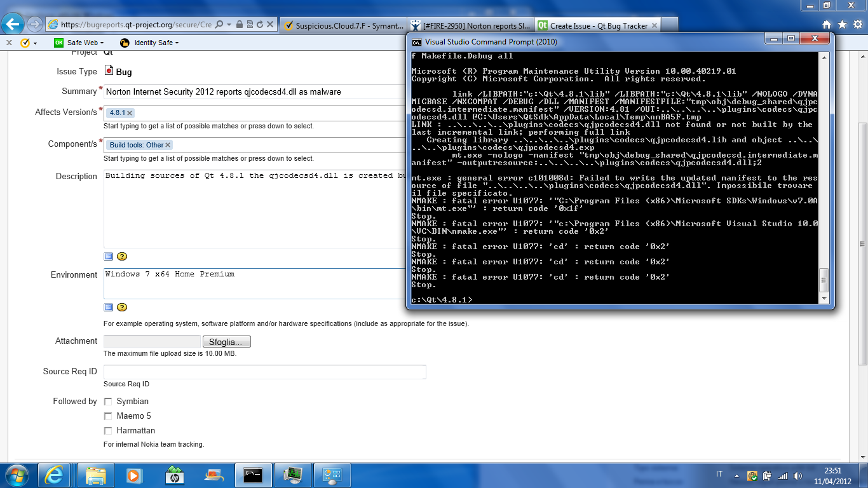868x488 pixels.
Task: Check the Maemo 5 checkbox
Action: (x=108, y=416)
